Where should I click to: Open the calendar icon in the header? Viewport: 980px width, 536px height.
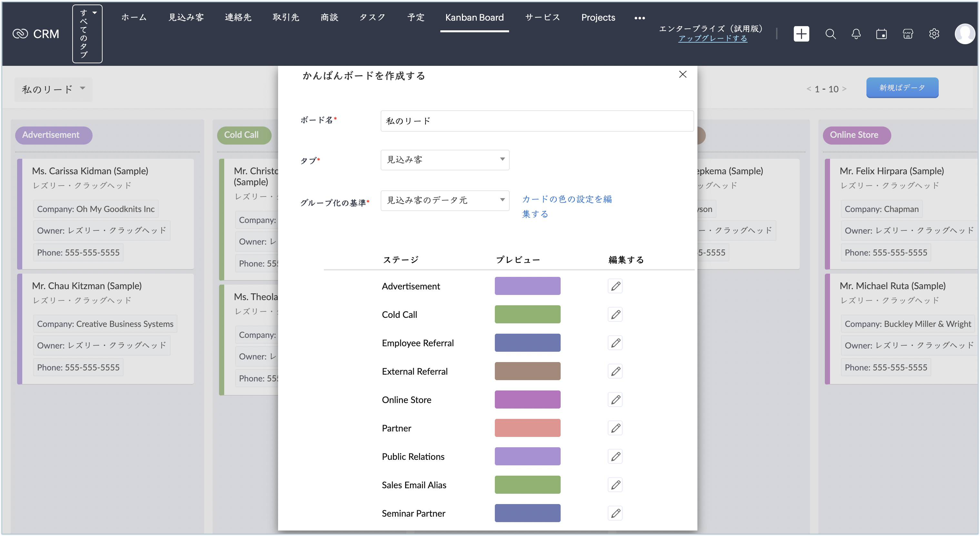[882, 34]
